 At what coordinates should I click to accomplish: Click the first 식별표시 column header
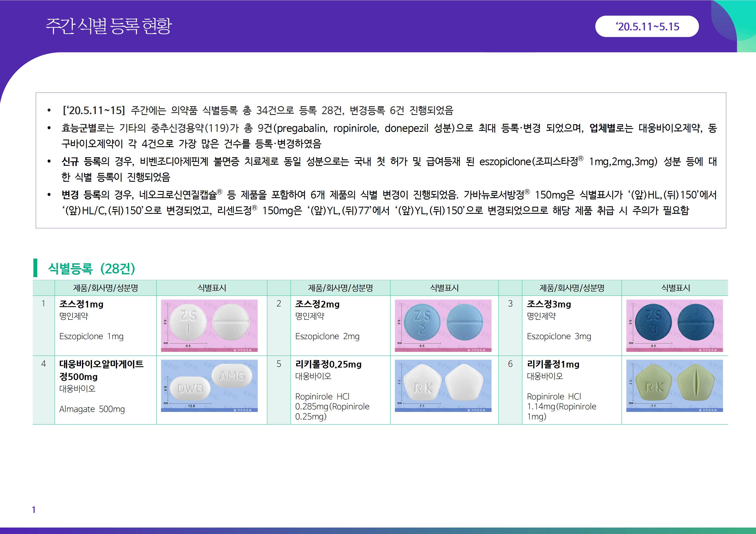[x=212, y=288]
